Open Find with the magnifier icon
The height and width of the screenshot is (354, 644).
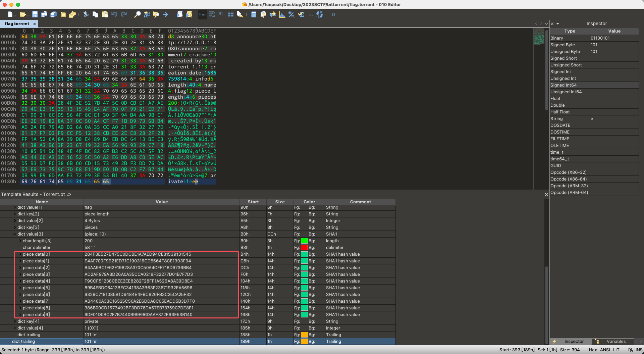138,14
